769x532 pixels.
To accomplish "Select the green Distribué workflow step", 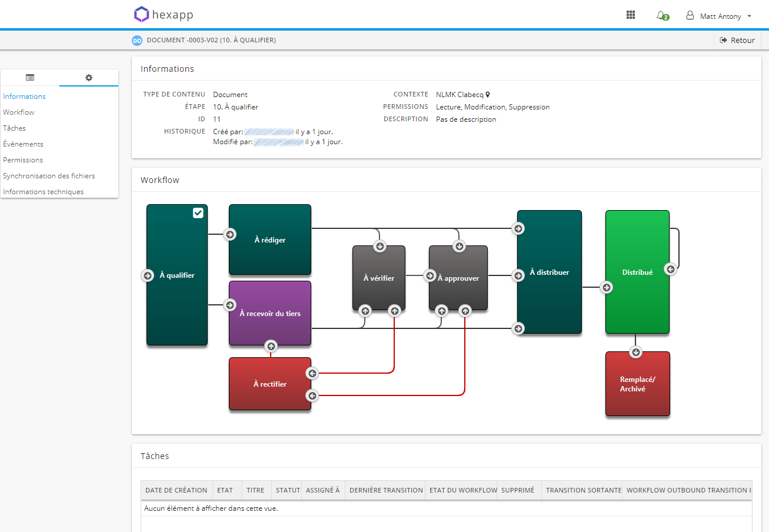I will (638, 272).
